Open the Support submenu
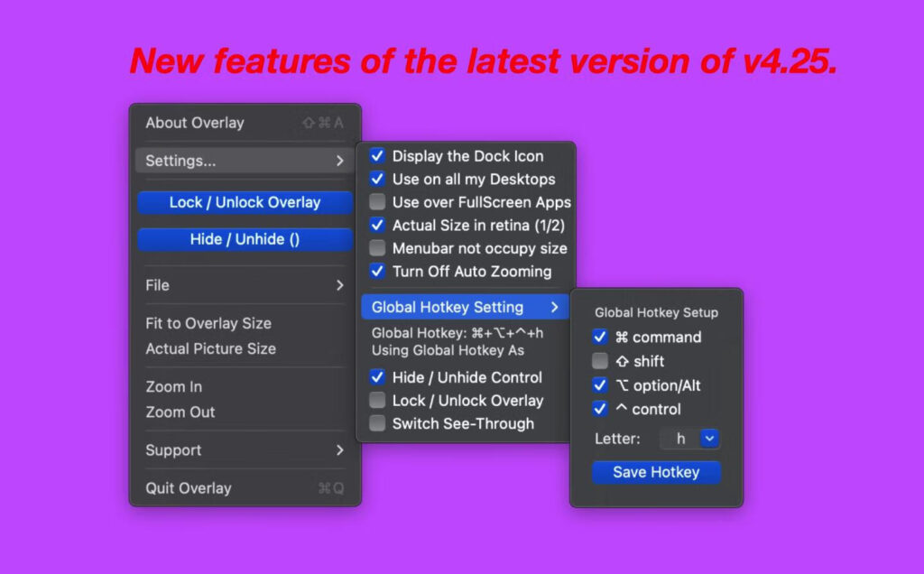The height and width of the screenshot is (574, 924). click(244, 450)
